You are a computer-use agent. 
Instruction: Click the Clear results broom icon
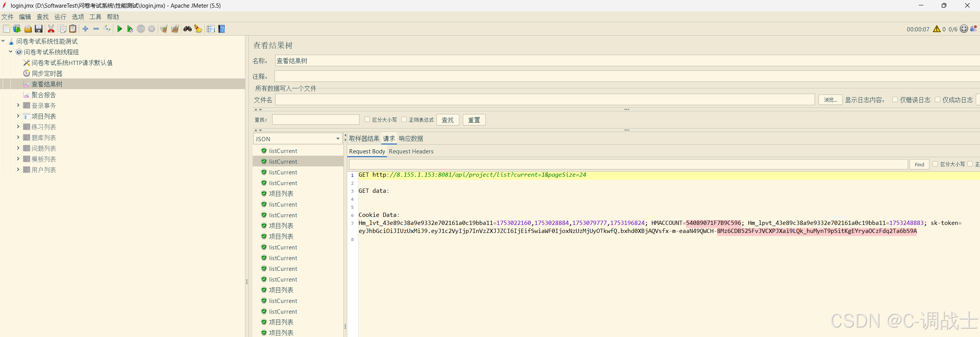[x=164, y=29]
